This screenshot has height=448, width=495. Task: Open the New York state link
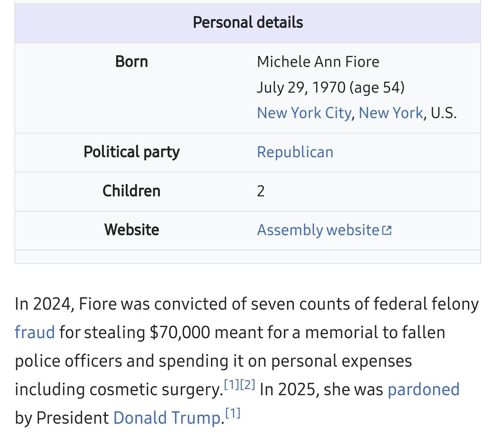[x=391, y=113]
